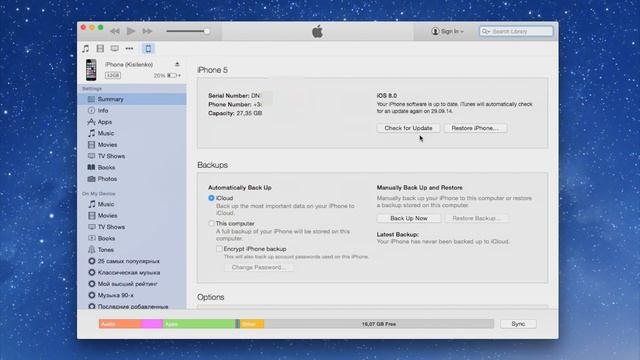
Task: Select This computer backup option
Action: (211, 223)
